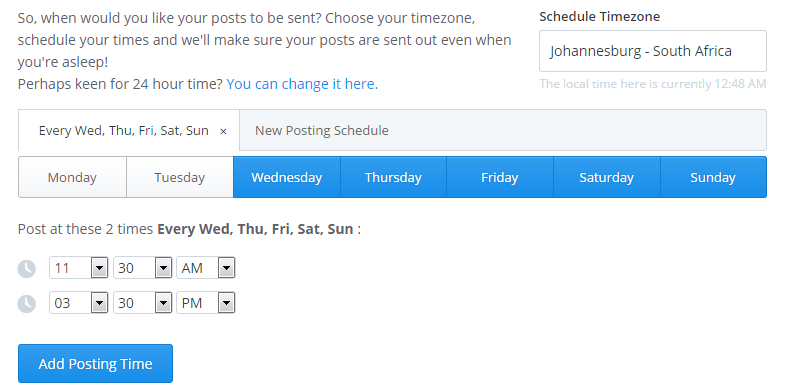Click the Add Posting Time button
The width and height of the screenshot is (787, 389).
95,363
